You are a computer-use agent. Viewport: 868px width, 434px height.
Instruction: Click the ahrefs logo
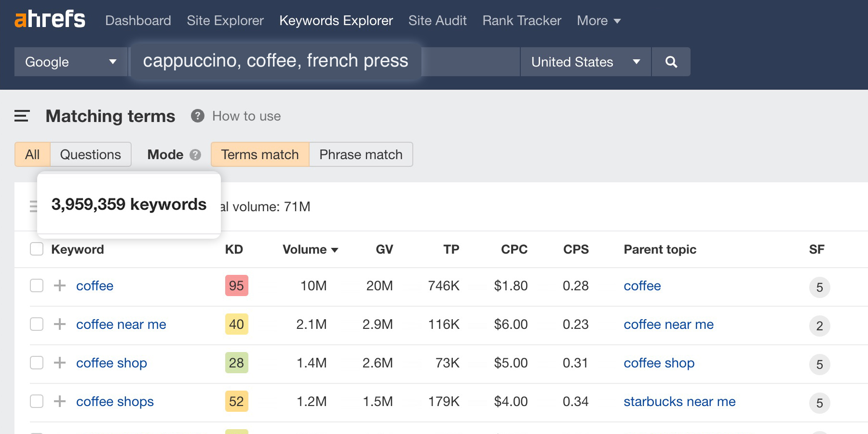[50, 19]
